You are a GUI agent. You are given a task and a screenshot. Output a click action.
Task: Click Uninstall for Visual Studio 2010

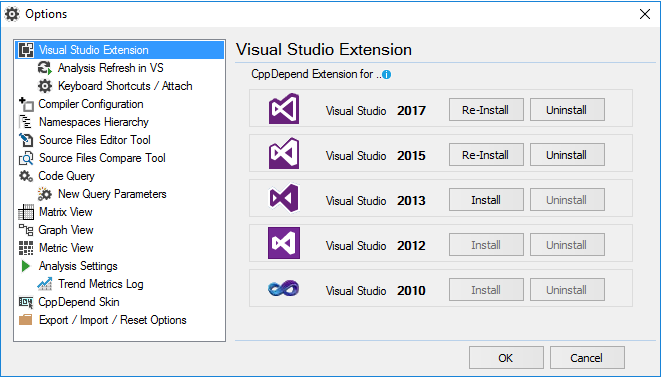point(567,290)
